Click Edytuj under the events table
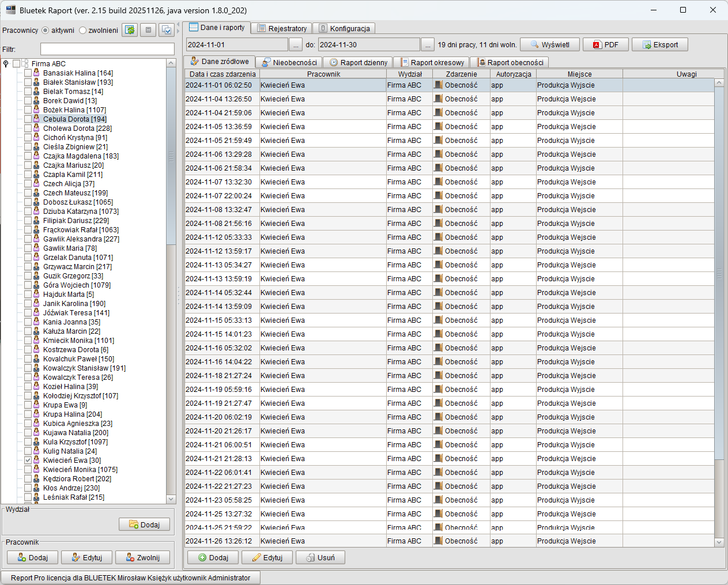Screen dimensions: 728x585 267,557
